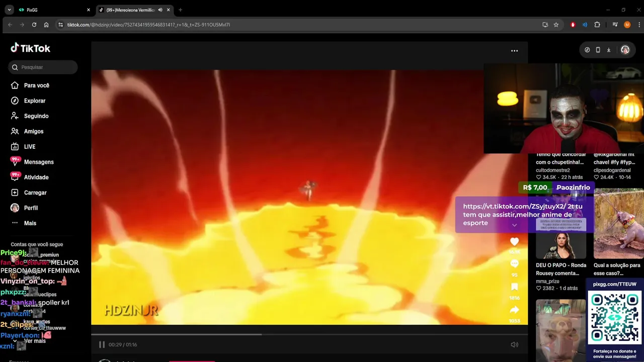Open the Chrome profile M avatar
644x362 pixels.
pos(627,25)
